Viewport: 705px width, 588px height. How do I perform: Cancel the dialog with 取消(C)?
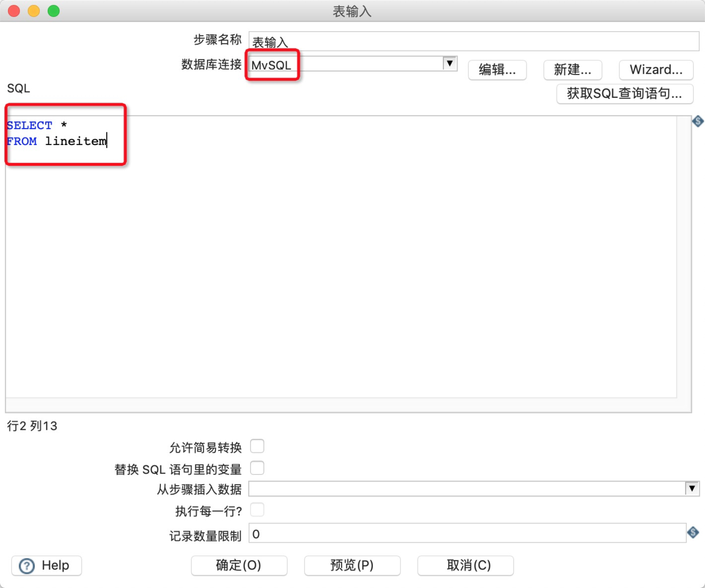(x=465, y=565)
